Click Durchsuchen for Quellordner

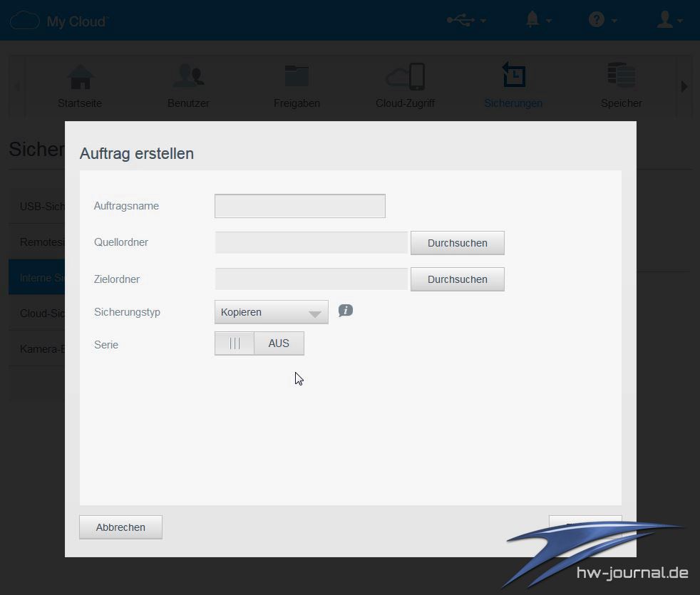(457, 243)
